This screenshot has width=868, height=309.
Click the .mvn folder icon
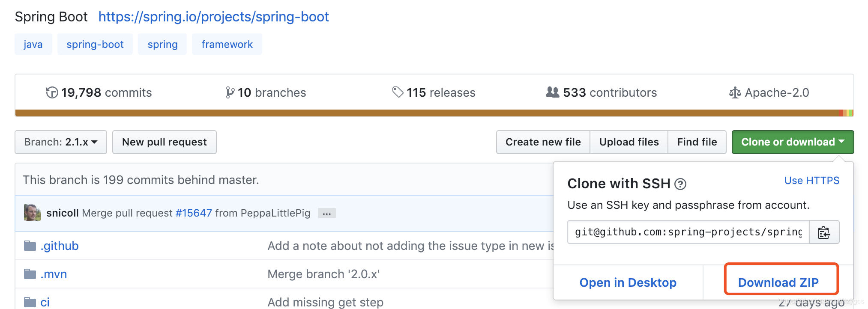pos(30,274)
